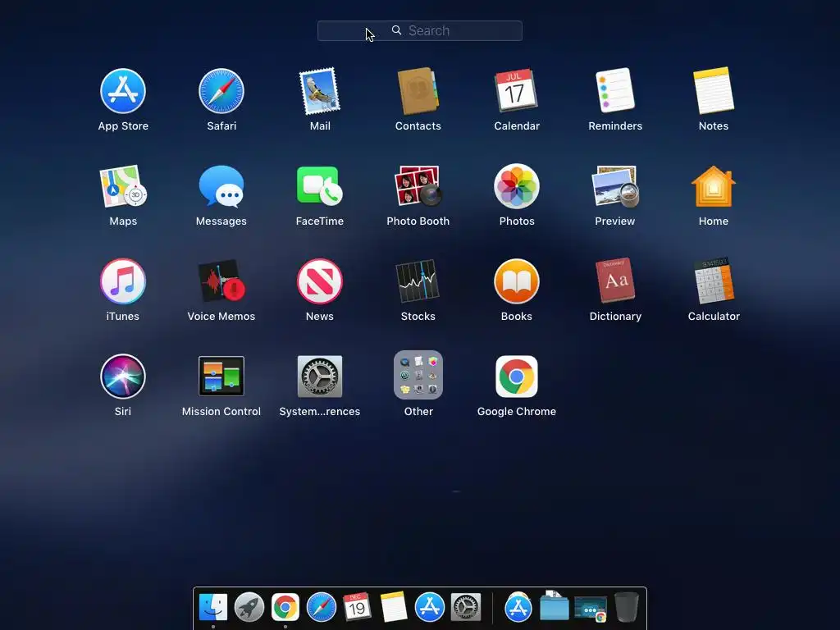
Task: Open System Preferences in the Launchpad grid
Action: click(320, 377)
